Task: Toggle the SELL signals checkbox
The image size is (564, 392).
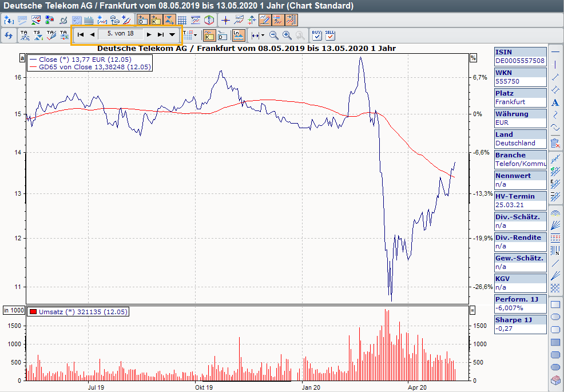Action: [x=330, y=35]
